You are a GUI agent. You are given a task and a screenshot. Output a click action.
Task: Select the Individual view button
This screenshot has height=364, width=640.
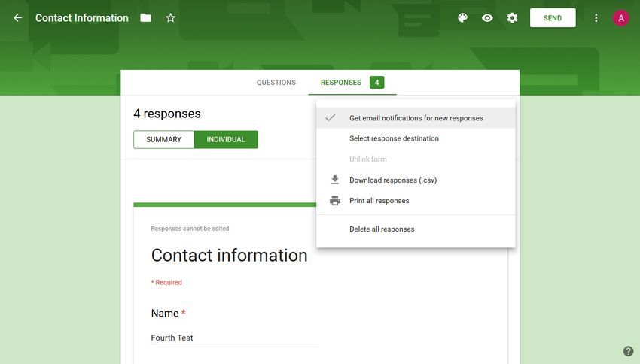(226, 140)
